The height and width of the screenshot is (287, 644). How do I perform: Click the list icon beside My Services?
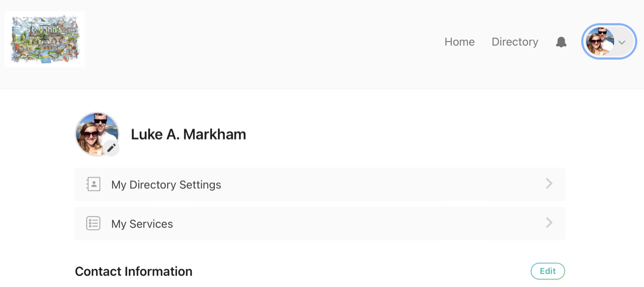pos(94,224)
